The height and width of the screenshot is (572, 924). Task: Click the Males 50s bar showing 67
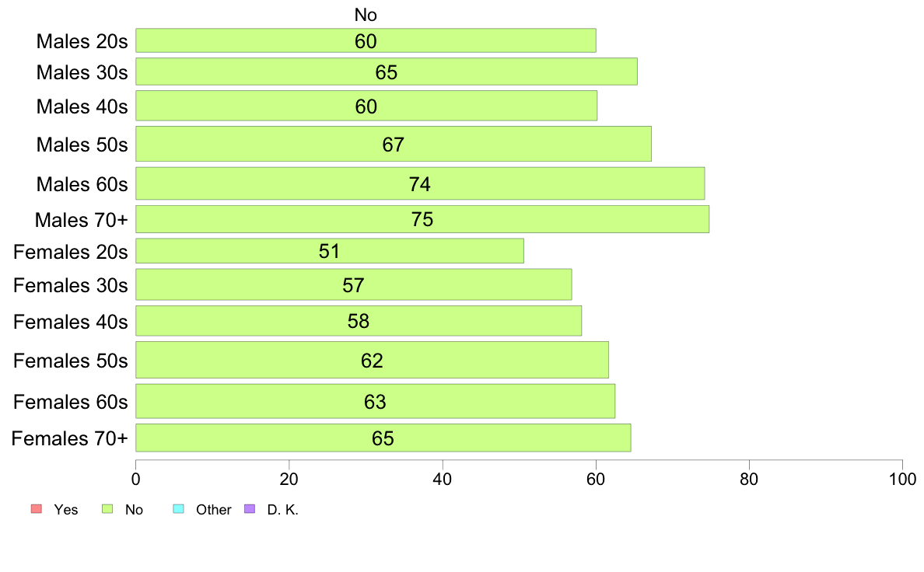pos(394,144)
